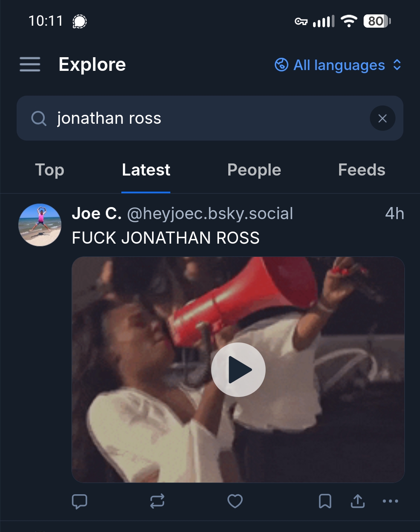
Task: Switch to the Top tab
Action: click(50, 170)
